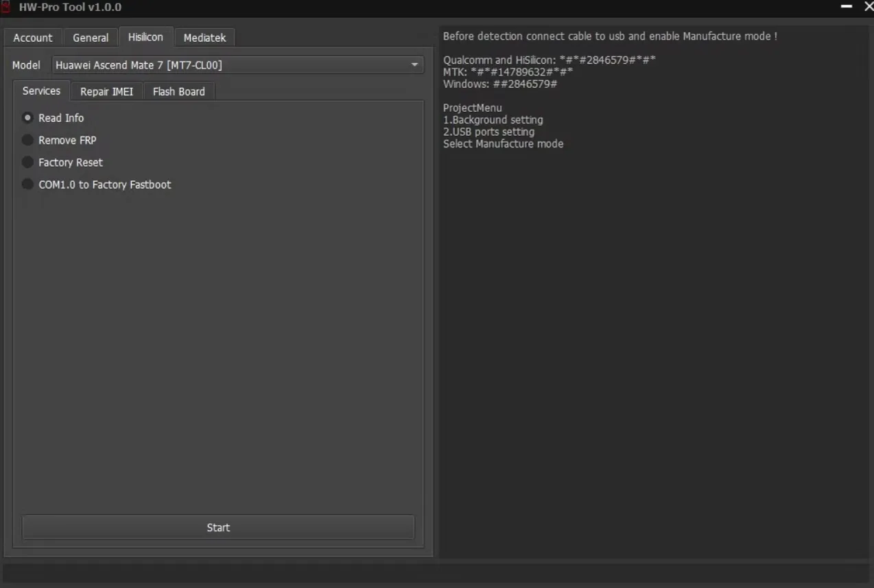Click the '2.USB ports setting' log line

coord(488,132)
